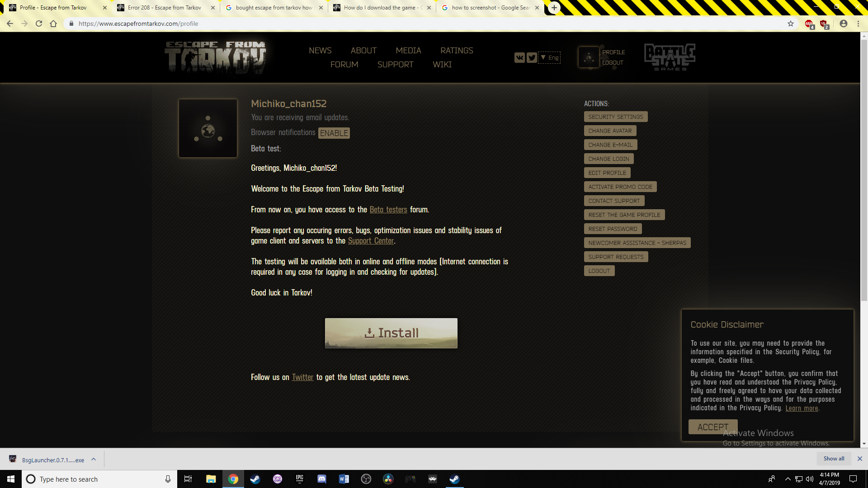Toggle email updates preference

pyautogui.click(x=300, y=117)
